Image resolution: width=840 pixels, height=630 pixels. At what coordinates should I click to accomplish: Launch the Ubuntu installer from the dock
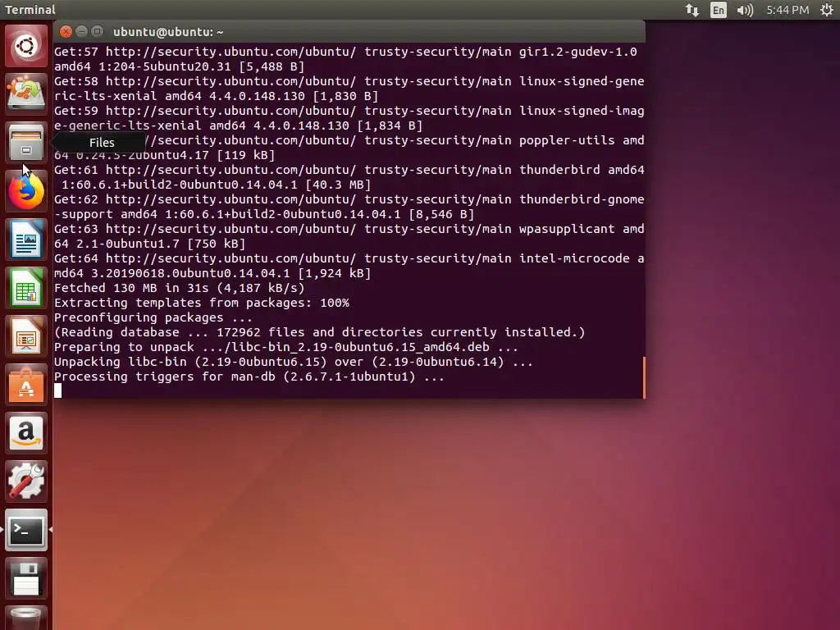click(26, 94)
